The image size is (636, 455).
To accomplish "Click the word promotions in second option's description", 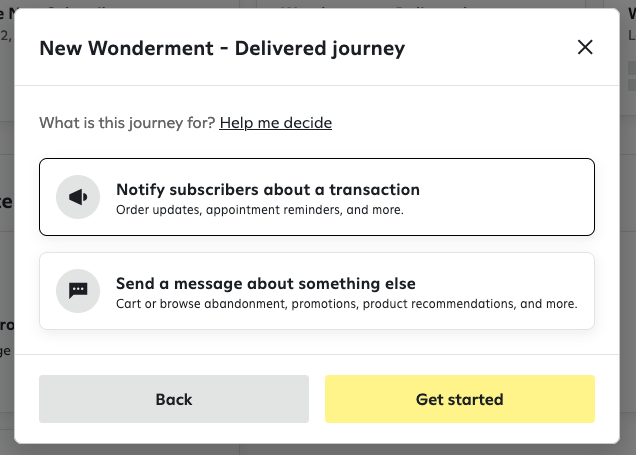I will pyautogui.click(x=325, y=304).
